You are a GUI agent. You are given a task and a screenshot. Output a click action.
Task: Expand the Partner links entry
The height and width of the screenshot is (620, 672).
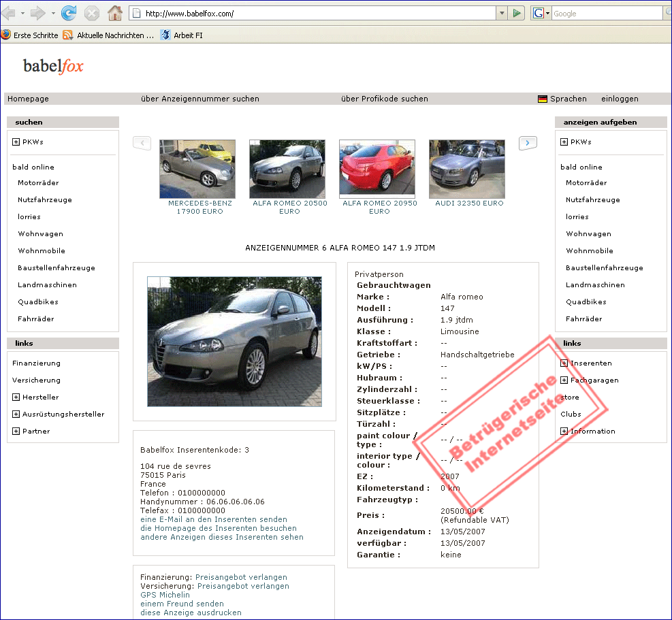16,431
